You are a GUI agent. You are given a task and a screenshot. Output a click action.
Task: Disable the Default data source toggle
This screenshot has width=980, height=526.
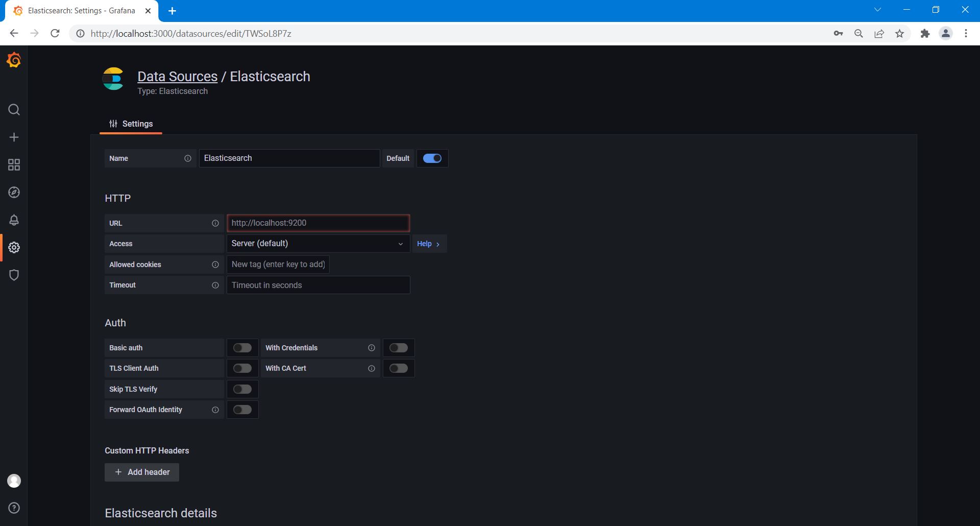[x=432, y=158]
